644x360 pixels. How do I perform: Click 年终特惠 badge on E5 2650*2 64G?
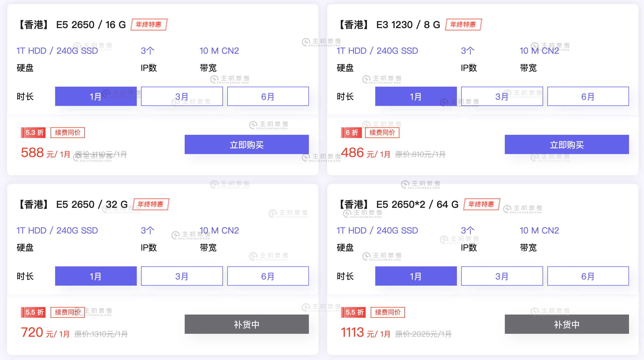tap(482, 204)
